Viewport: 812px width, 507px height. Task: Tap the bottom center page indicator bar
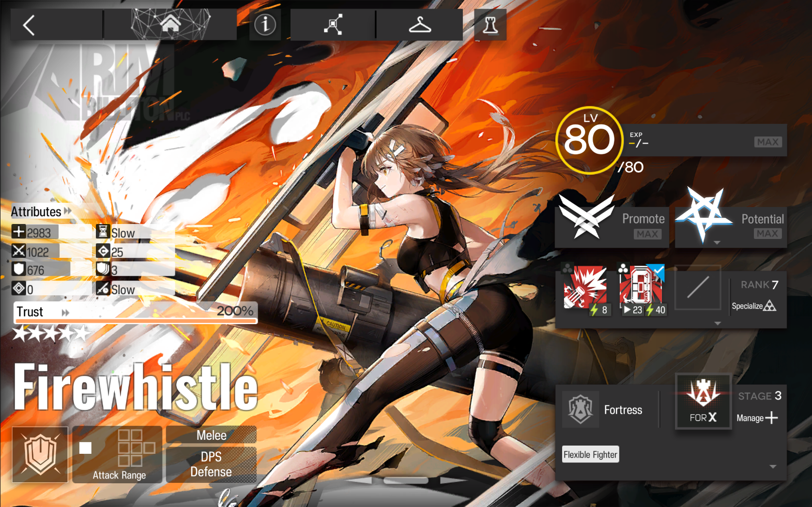406,480
